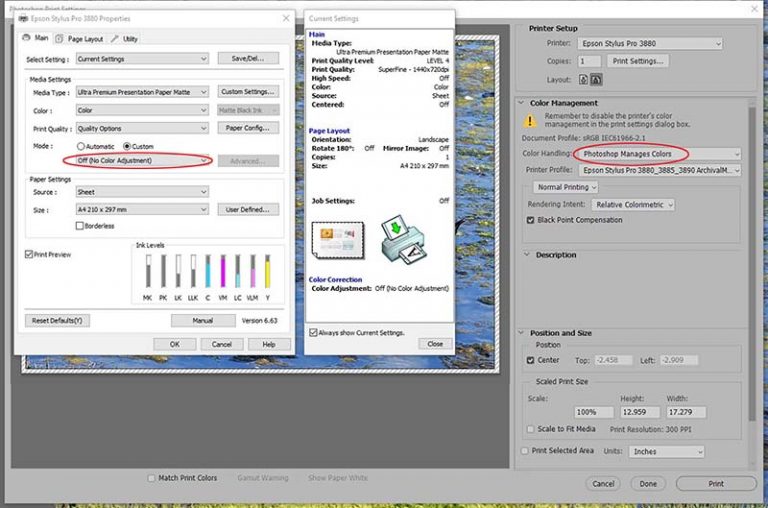The image size is (768, 508).
Task: Select the portrait layout icon in Printer Setup
Action: click(583, 79)
